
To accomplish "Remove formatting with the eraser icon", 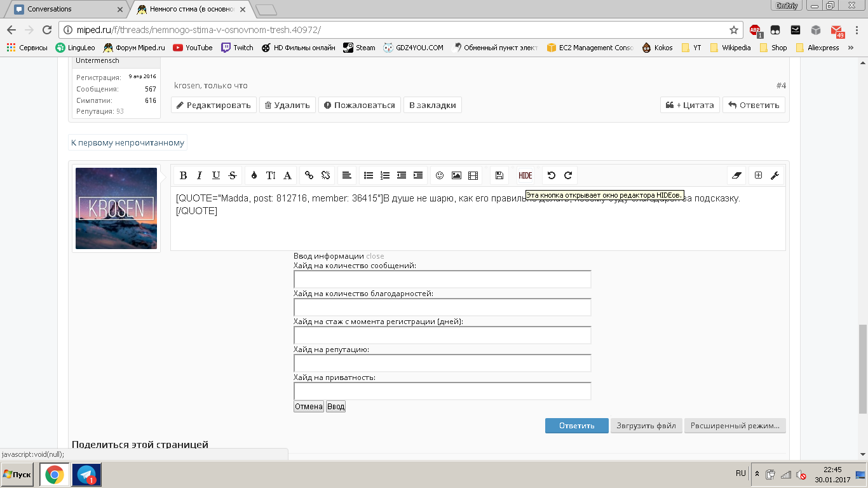I will tap(737, 175).
